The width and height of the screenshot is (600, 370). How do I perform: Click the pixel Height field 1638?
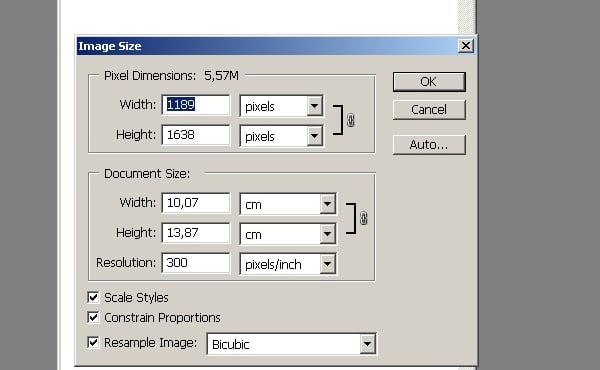click(x=196, y=135)
